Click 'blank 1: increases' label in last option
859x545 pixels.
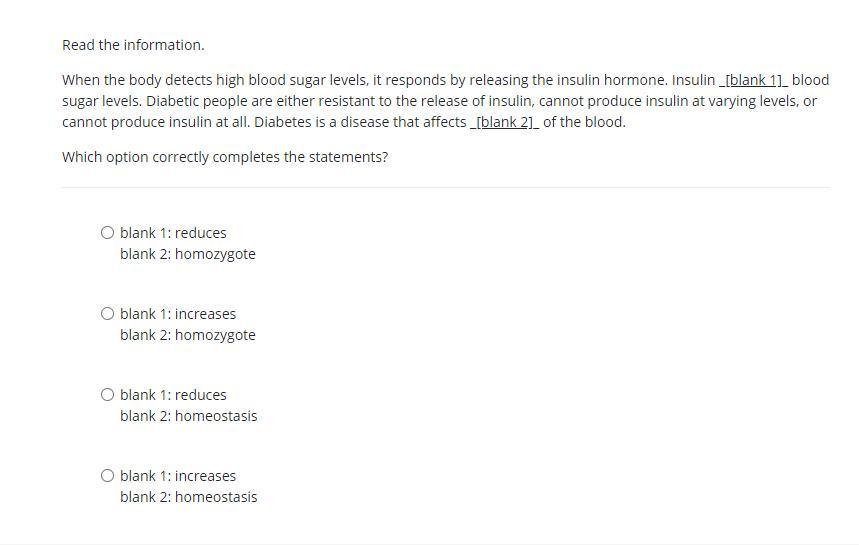pos(178,476)
